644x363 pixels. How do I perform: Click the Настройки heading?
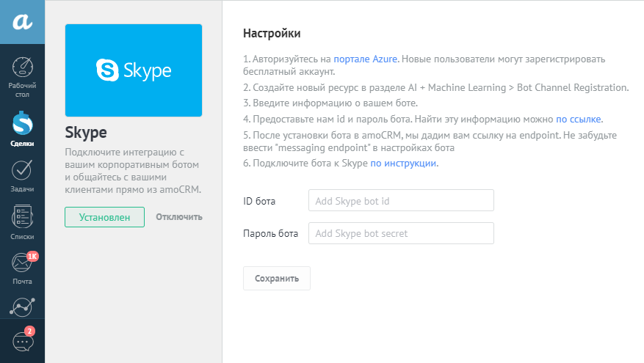pos(272,33)
